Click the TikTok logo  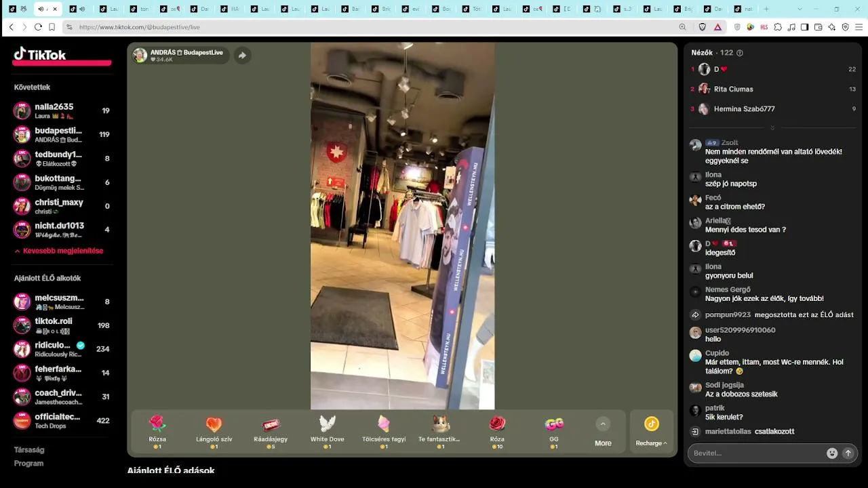tap(40, 54)
